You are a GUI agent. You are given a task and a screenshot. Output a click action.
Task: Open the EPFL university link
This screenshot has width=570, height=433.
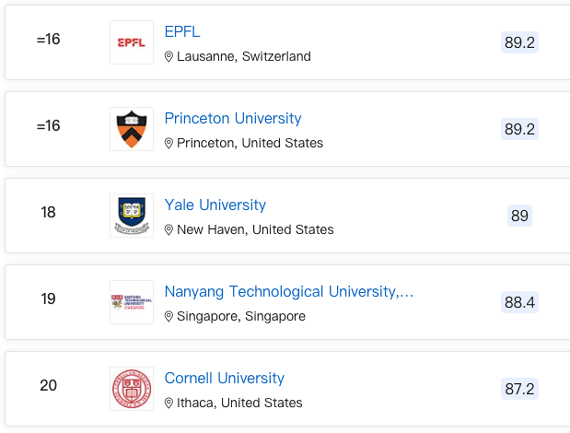(182, 32)
